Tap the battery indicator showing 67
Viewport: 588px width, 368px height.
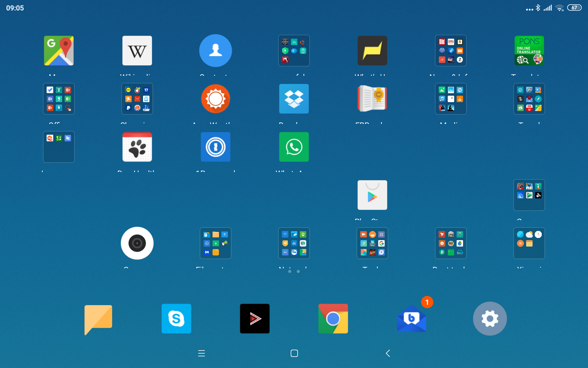pyautogui.click(x=574, y=8)
